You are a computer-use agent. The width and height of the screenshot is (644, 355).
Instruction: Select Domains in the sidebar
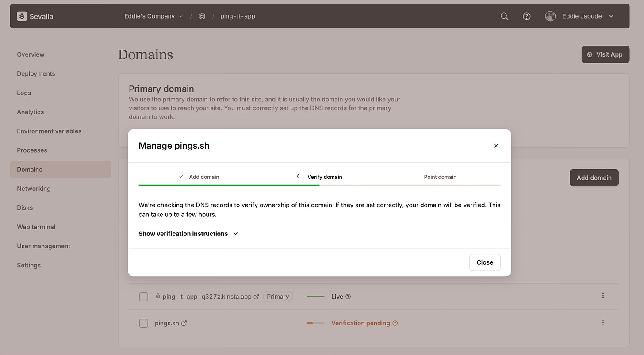tap(61, 170)
